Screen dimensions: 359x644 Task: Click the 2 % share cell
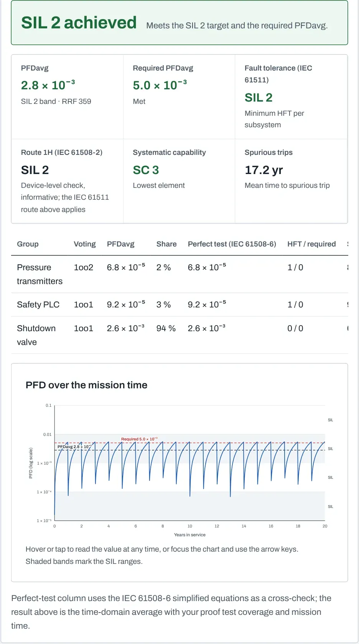[x=163, y=268]
